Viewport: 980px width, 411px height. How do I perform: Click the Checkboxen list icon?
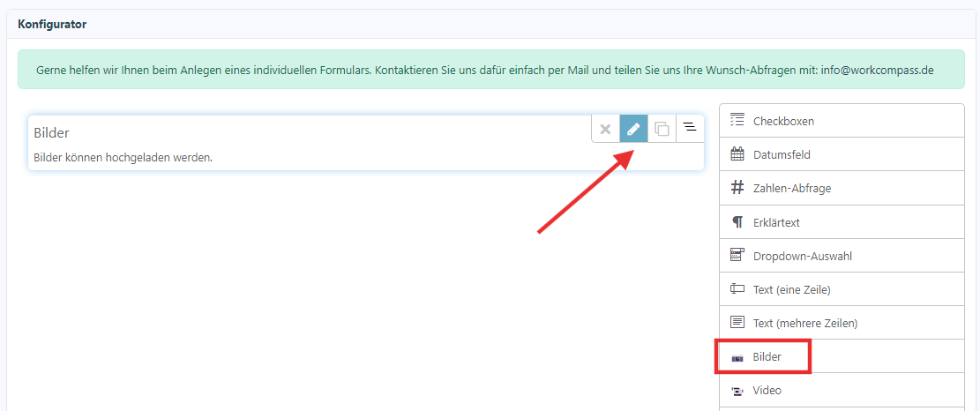[x=737, y=121]
